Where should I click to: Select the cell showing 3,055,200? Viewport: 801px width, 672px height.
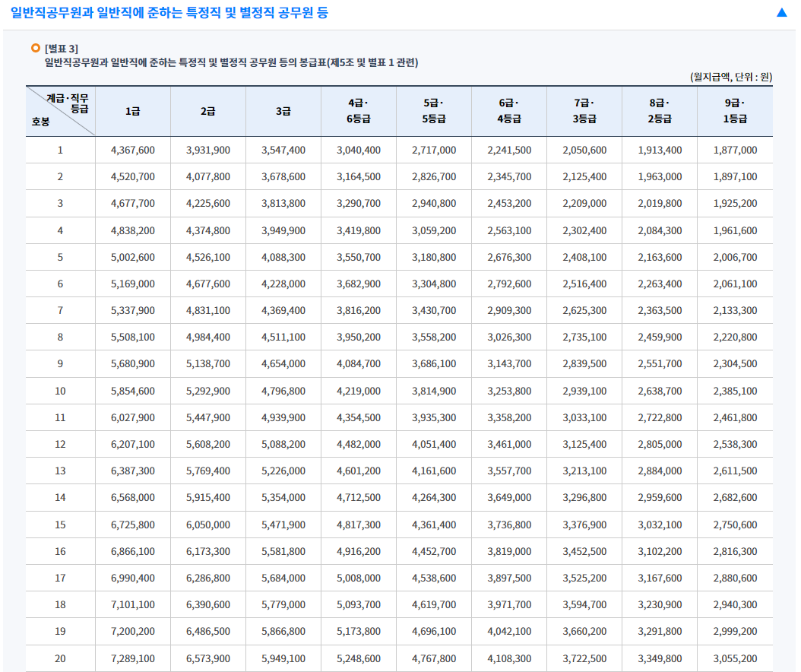[735, 658]
